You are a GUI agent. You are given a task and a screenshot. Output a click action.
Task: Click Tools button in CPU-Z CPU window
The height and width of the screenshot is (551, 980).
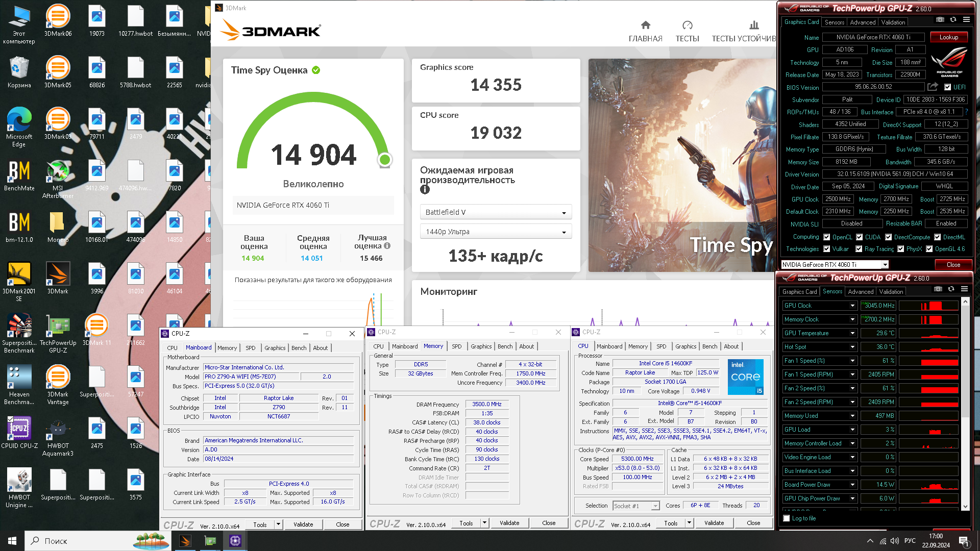671,523
